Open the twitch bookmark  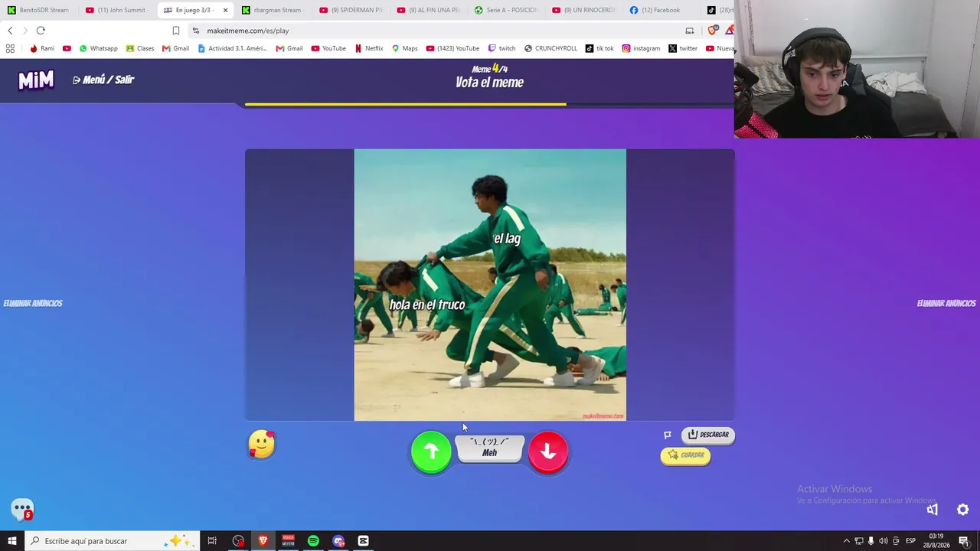tap(501, 48)
